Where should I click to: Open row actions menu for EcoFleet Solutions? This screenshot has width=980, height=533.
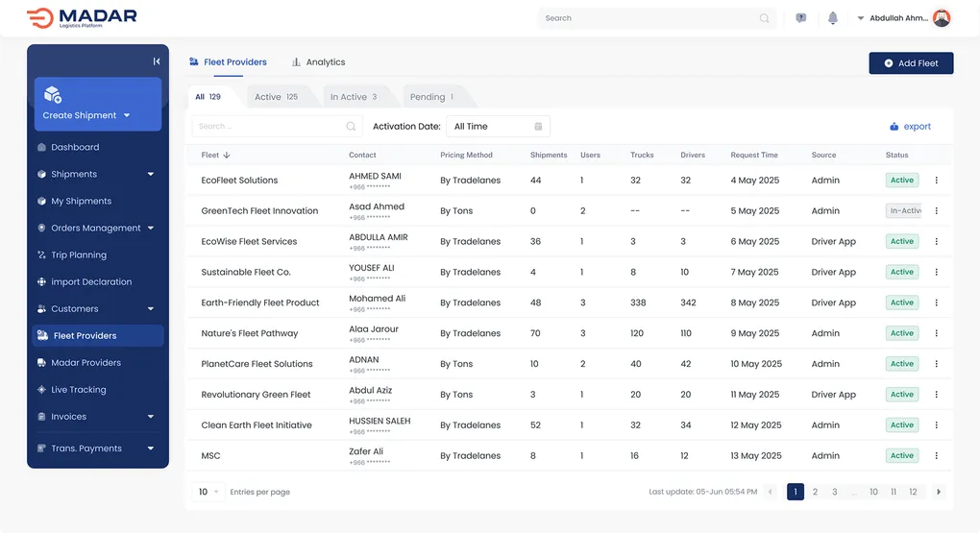937,181
